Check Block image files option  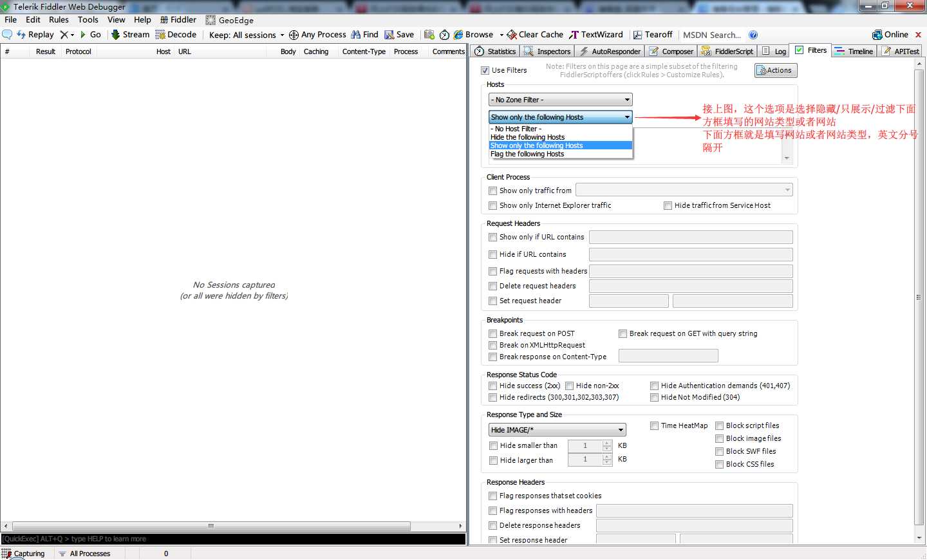click(x=720, y=438)
